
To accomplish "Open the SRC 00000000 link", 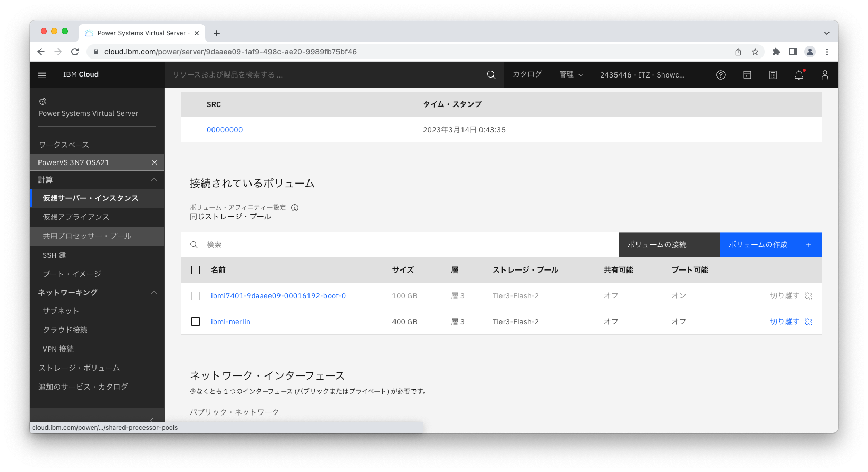I will 225,130.
